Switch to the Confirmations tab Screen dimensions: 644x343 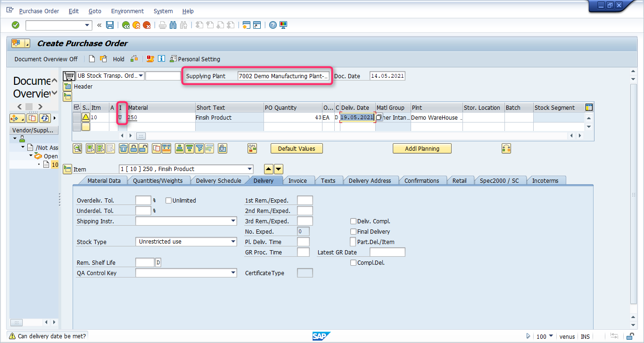coord(421,180)
